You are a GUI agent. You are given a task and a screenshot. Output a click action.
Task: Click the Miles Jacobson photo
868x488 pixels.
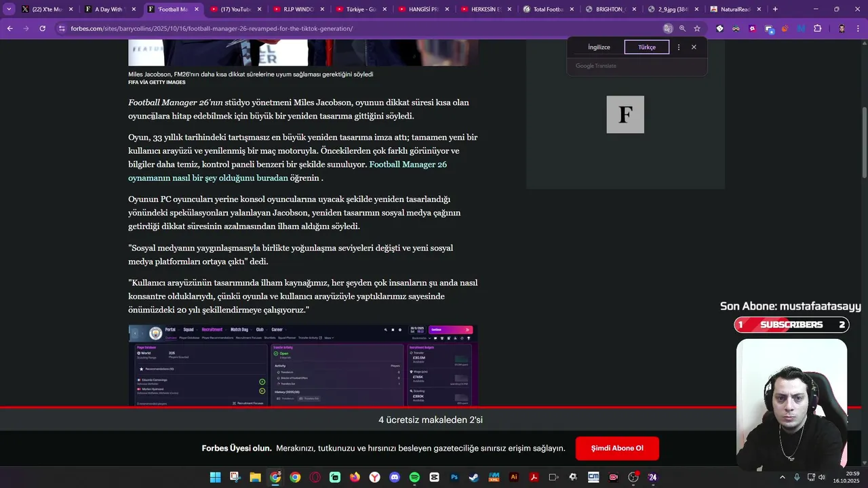pyautogui.click(x=303, y=52)
